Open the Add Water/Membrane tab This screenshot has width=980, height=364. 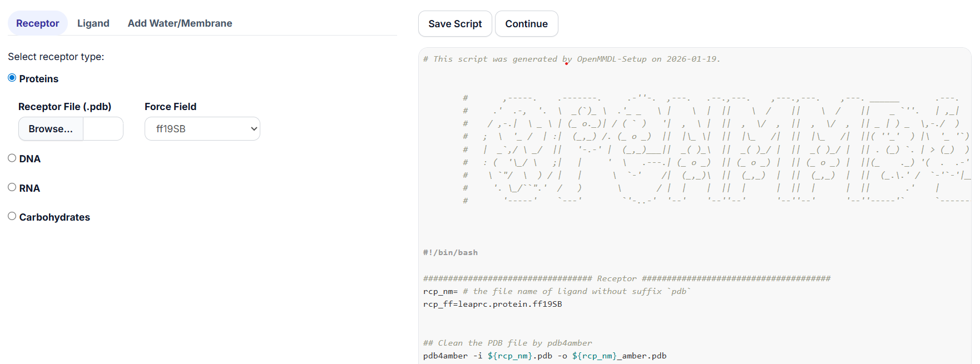click(x=180, y=23)
